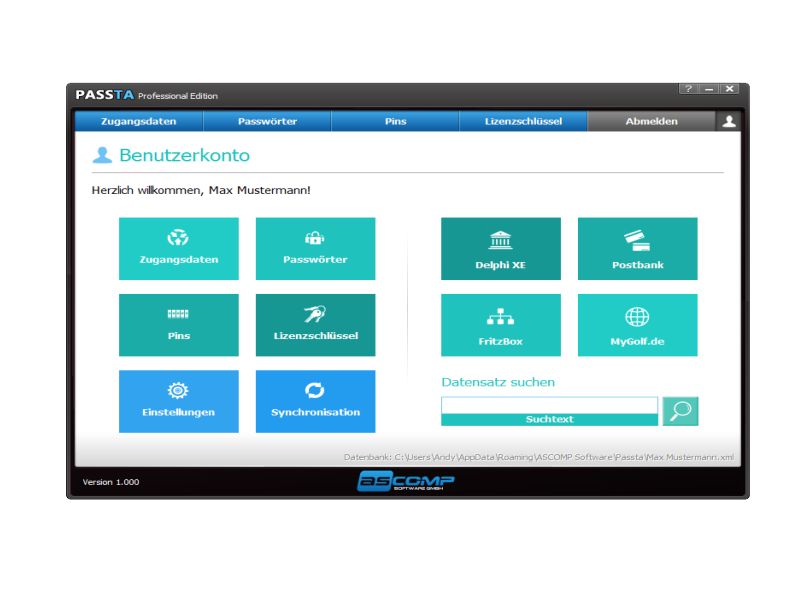The image size is (800, 600).
Task: Open the Lizenzschlüssel tile with keys icon
Action: (315, 325)
